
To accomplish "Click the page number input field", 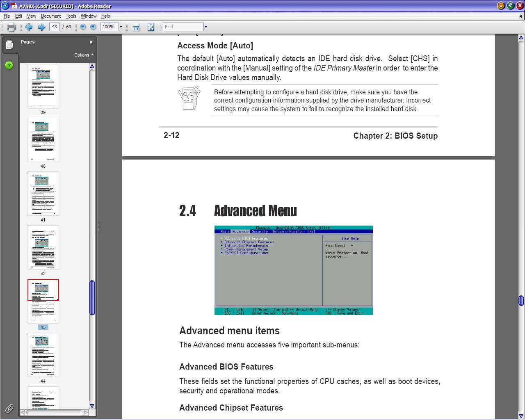I will 55,27.
